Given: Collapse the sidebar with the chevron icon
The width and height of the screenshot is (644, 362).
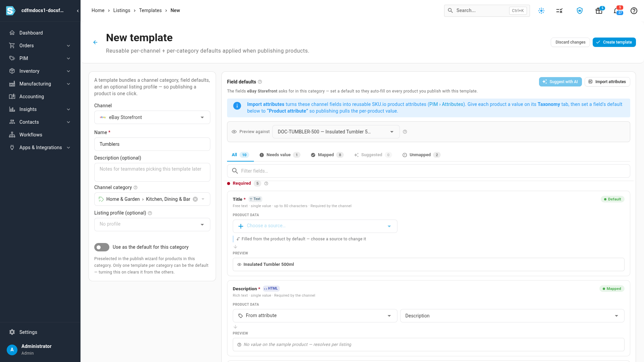Looking at the screenshot, I should 78,11.
